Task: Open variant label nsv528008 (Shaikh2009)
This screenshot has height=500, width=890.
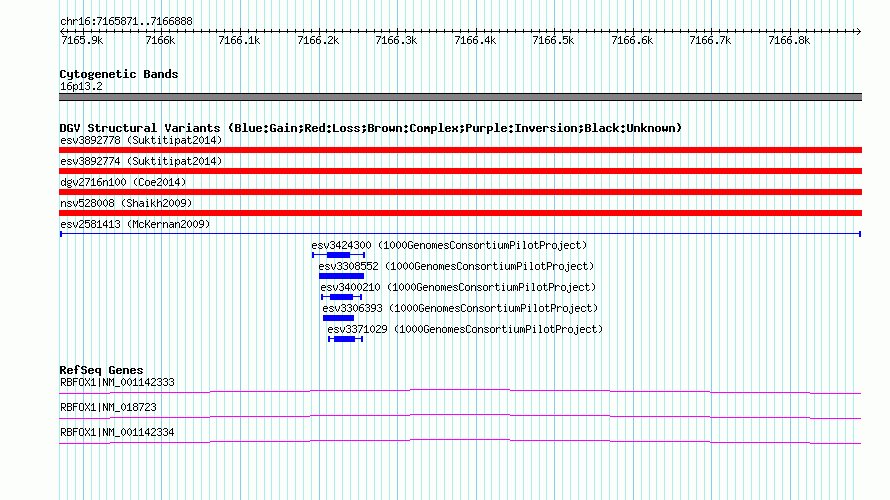Action: (x=126, y=203)
